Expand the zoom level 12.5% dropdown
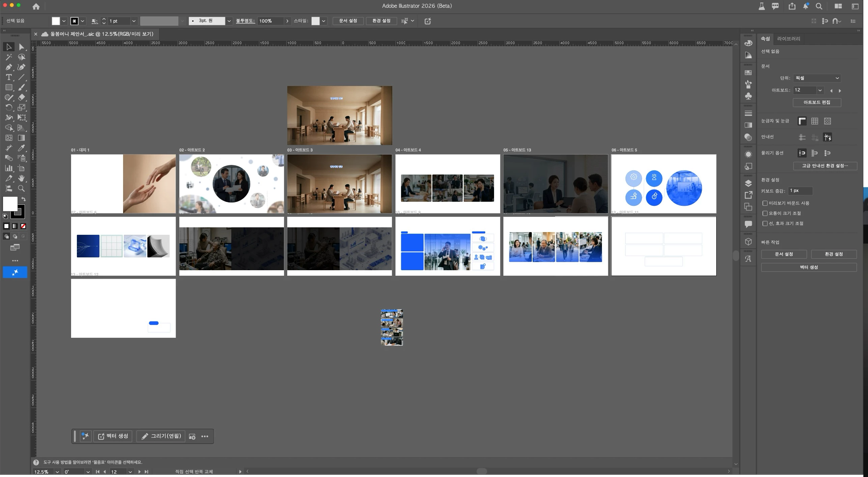 point(57,472)
